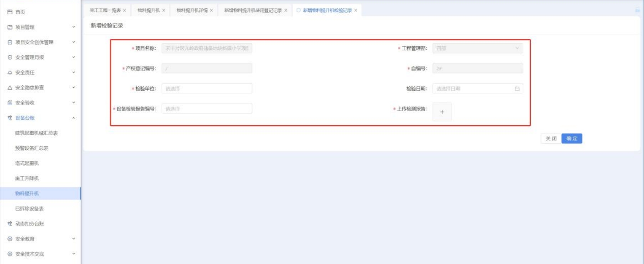Click the 安全管理月报 shield icon
Image resolution: width=644 pixels, height=264 pixels.
pyautogui.click(x=10, y=57)
